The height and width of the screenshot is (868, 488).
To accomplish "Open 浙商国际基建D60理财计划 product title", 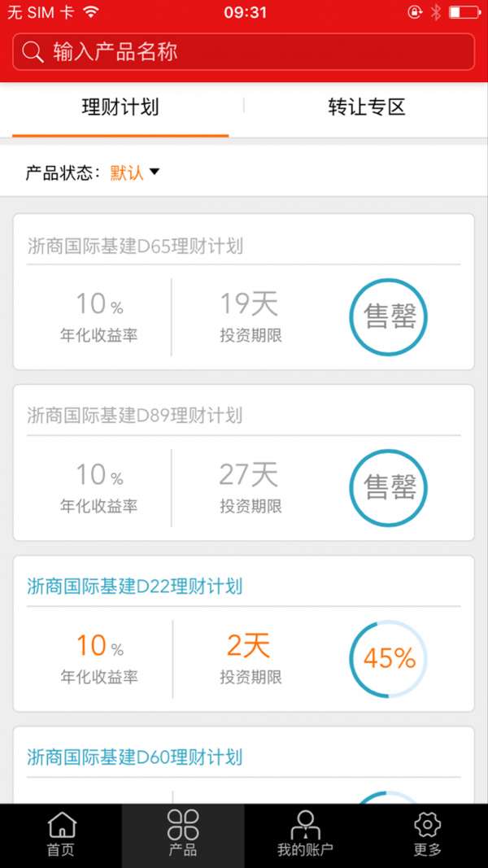I will (135, 757).
